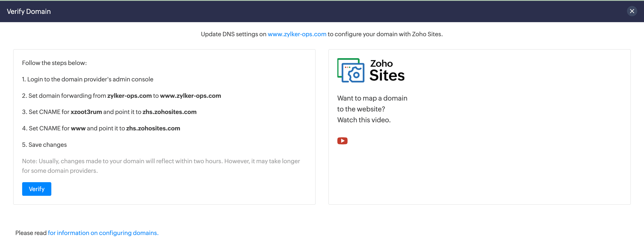Click the login to admin console step

click(x=88, y=79)
